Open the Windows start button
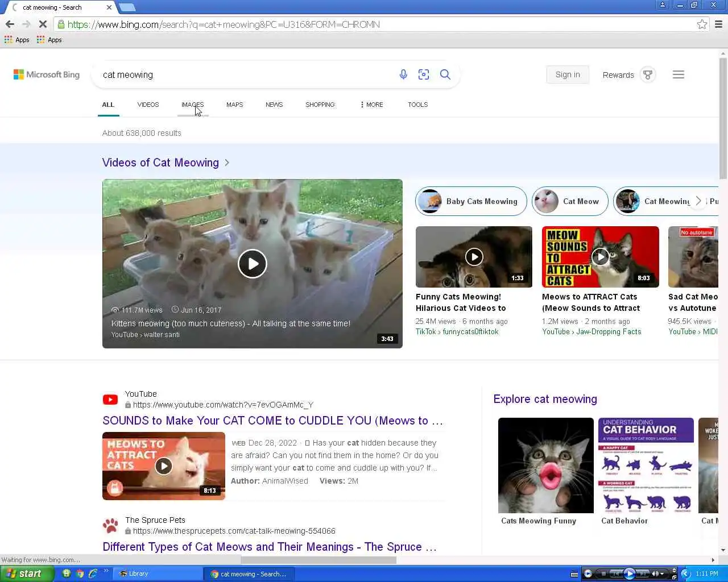The width and height of the screenshot is (728, 582). pos(27,573)
